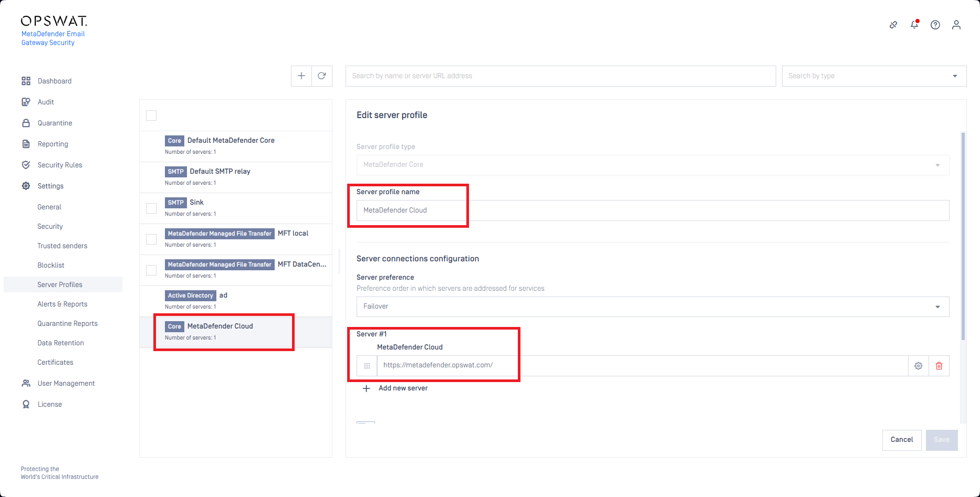Click the link connection status icon
Screen dimensions: 980x497
893,25
